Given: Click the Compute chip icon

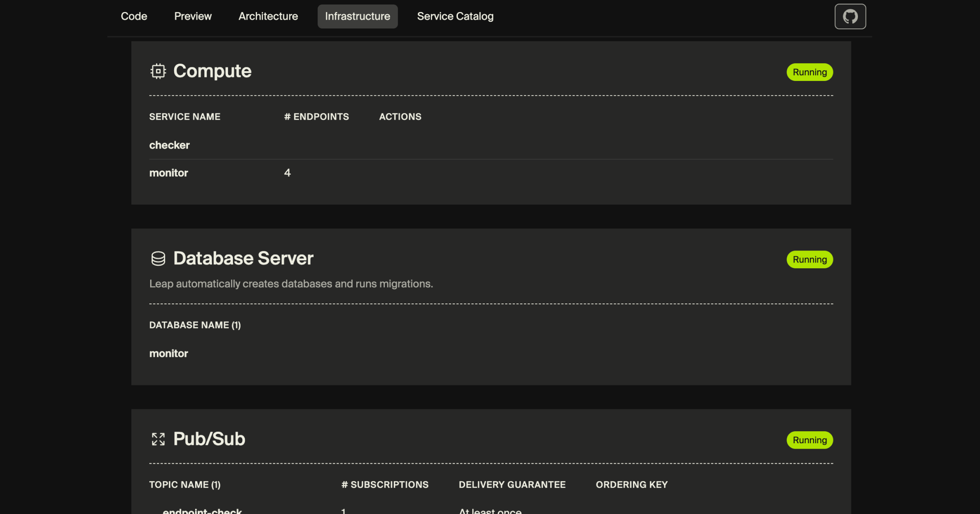Looking at the screenshot, I should coord(158,71).
